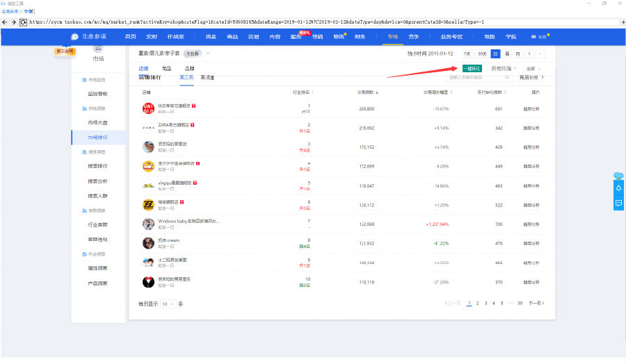Open the floating feedback chat icon on right edge

(618, 204)
